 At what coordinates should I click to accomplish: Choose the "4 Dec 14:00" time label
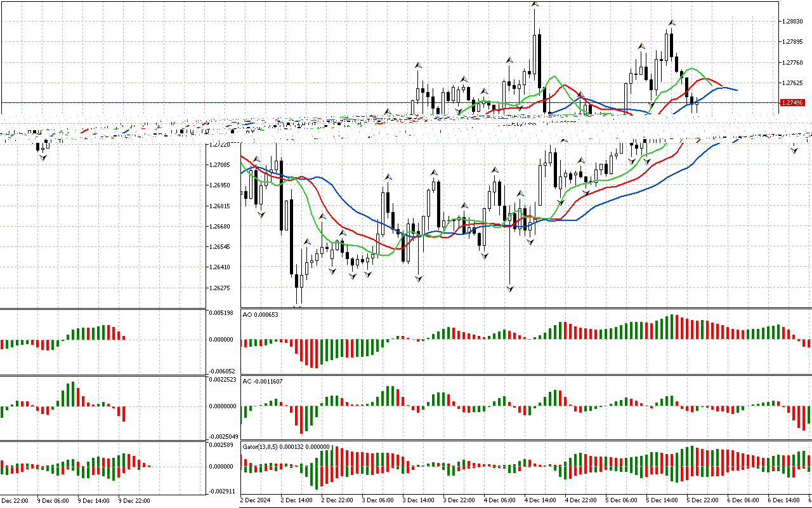click(x=540, y=500)
